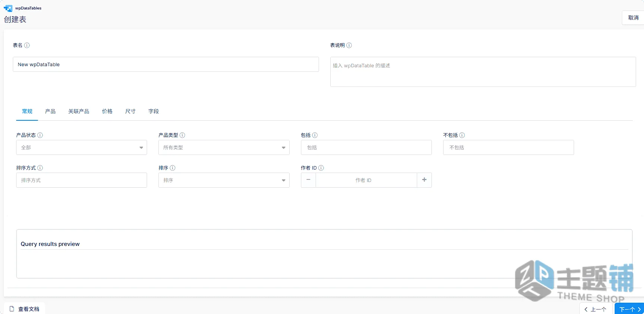Decrease 作者 ID with minus button
The width and height of the screenshot is (644, 314).
[308, 180]
